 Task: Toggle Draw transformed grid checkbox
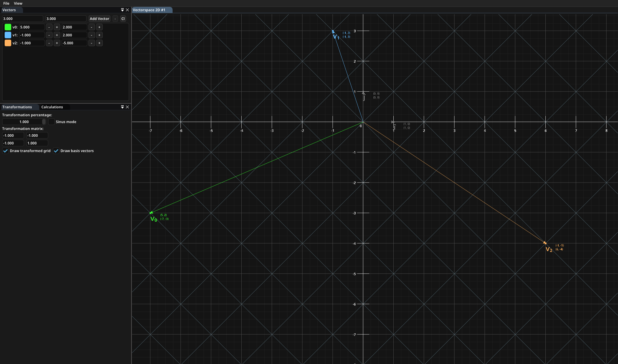5,151
